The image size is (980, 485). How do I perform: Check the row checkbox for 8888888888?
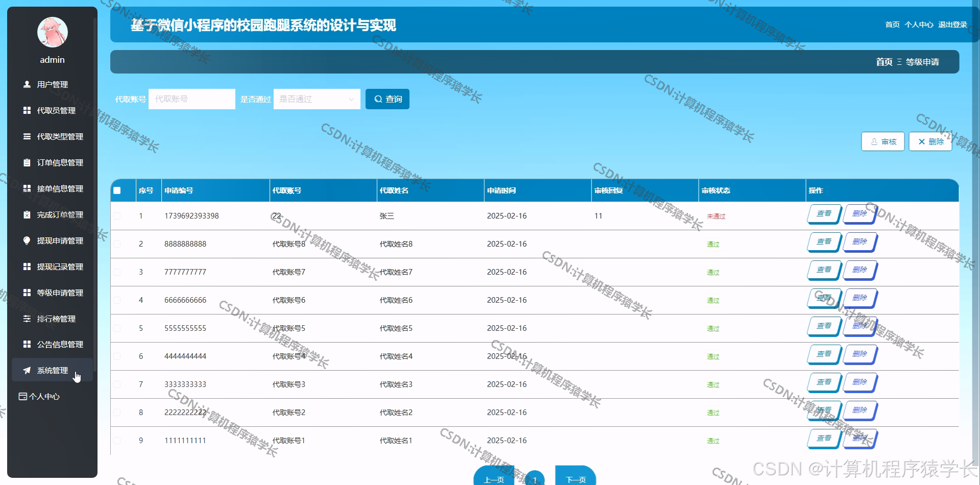117,244
